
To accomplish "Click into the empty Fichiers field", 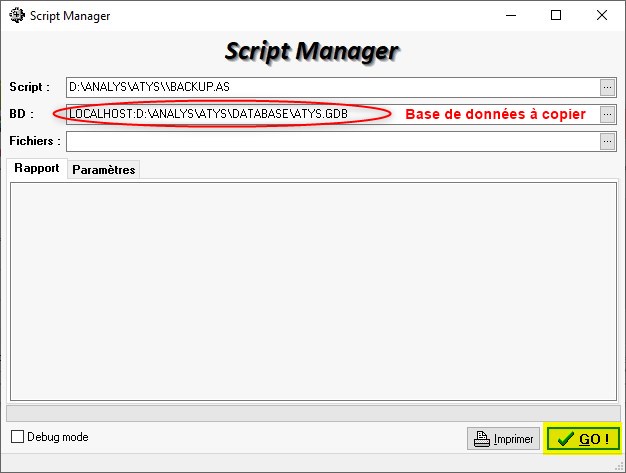I will point(330,141).
